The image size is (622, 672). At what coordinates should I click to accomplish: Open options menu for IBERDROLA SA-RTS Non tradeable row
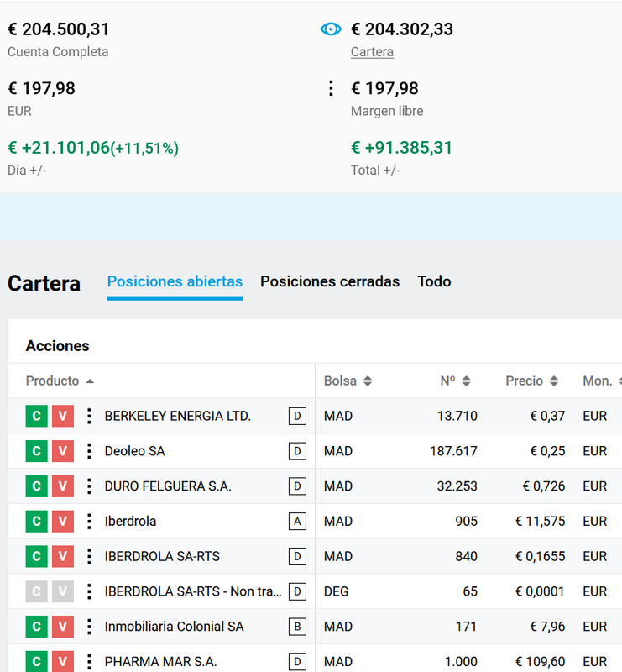coord(89,591)
